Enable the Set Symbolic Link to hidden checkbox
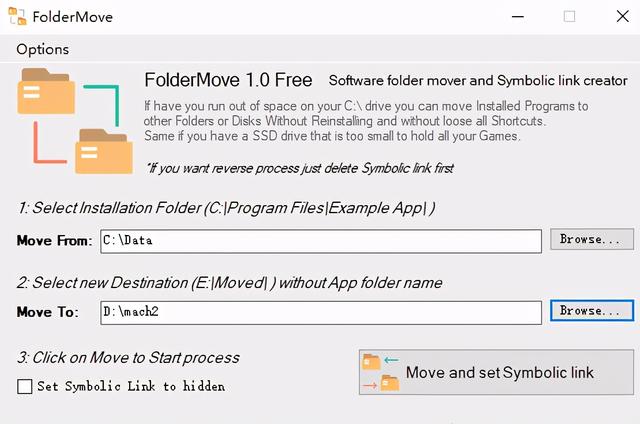640x424 pixels. click(x=24, y=386)
